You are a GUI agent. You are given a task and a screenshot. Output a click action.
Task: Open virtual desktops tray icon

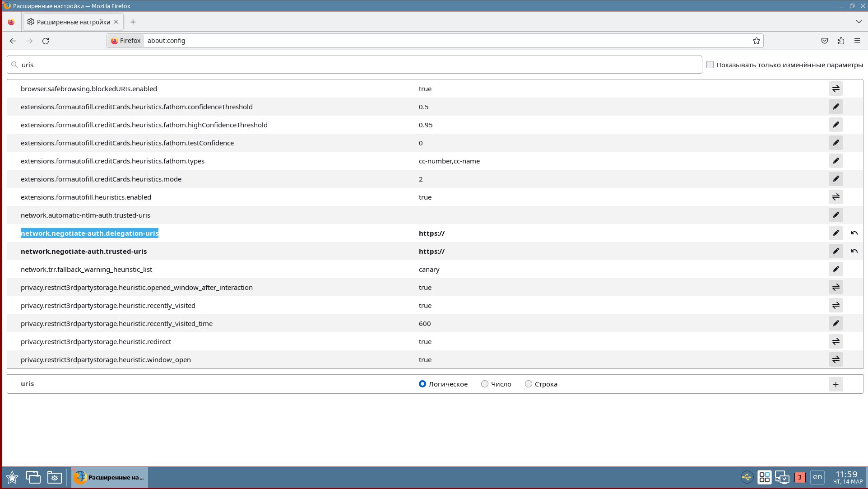coord(765,477)
